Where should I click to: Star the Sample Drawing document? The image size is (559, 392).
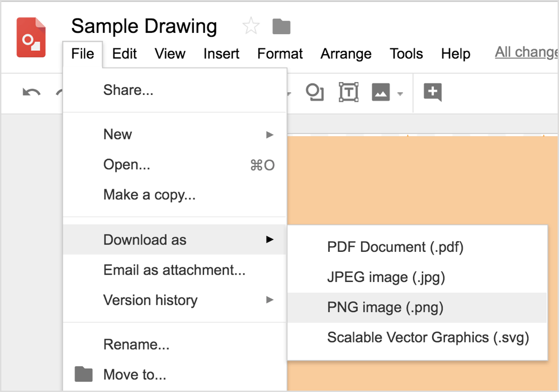[251, 26]
